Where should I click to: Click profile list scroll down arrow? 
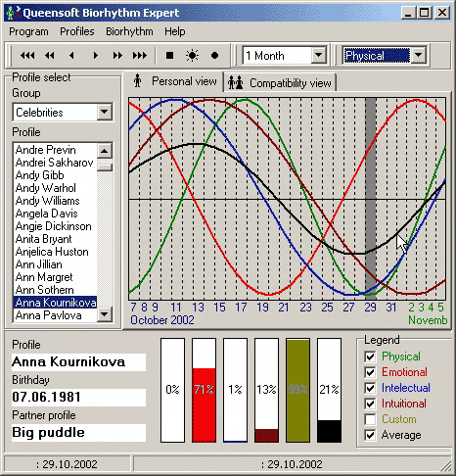point(105,314)
